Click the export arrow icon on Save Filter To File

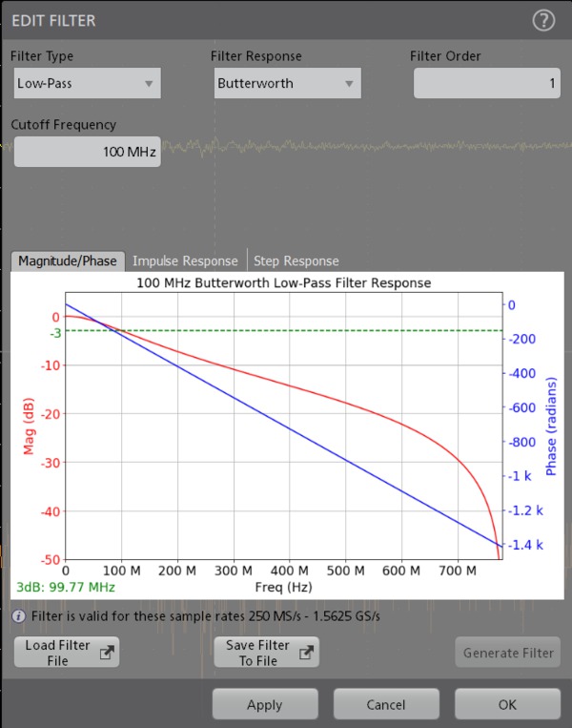coord(306,653)
